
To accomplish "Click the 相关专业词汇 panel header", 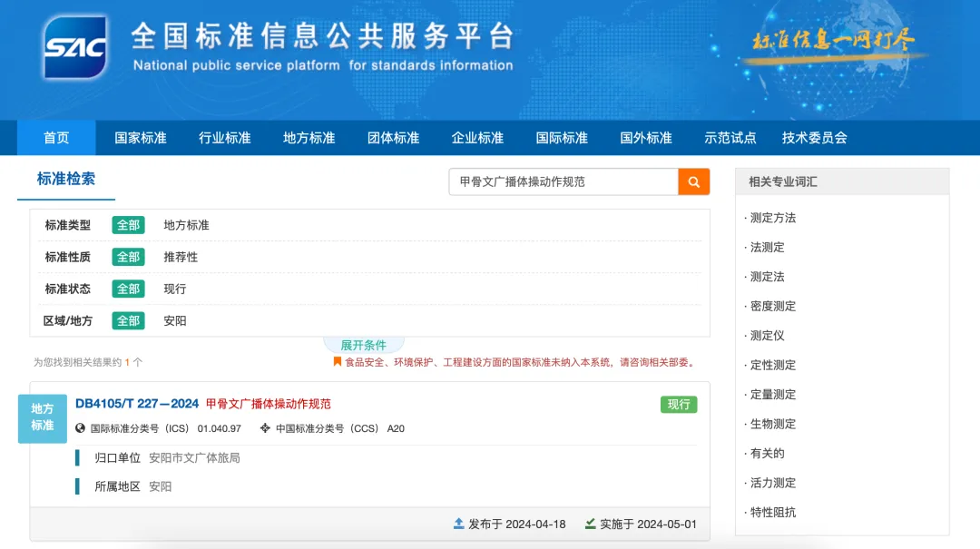I will (842, 181).
